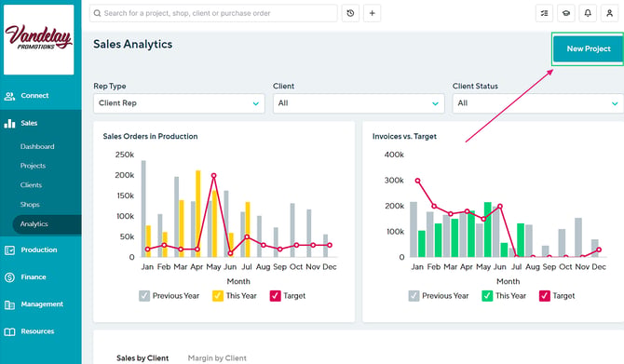Open the Client Status dropdown
The image size is (624, 364).
click(x=538, y=103)
